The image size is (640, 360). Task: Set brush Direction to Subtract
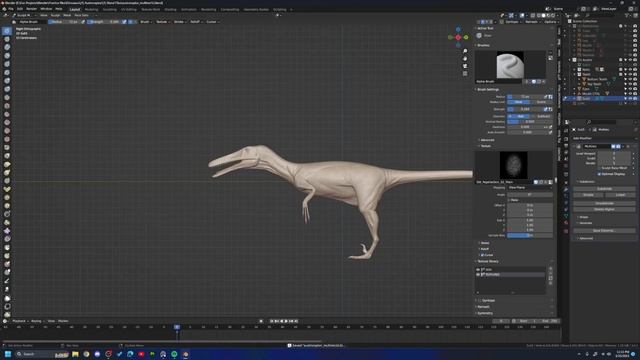(541, 116)
